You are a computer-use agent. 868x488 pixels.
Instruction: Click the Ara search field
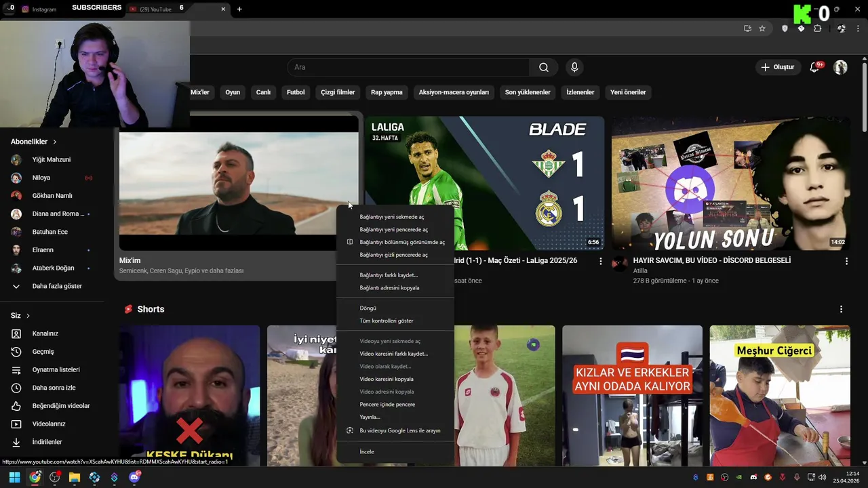click(408, 67)
